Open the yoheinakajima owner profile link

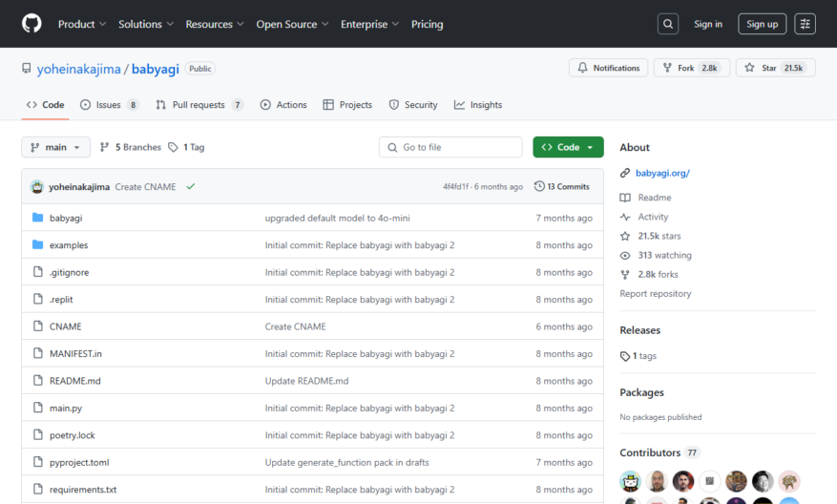click(78, 69)
